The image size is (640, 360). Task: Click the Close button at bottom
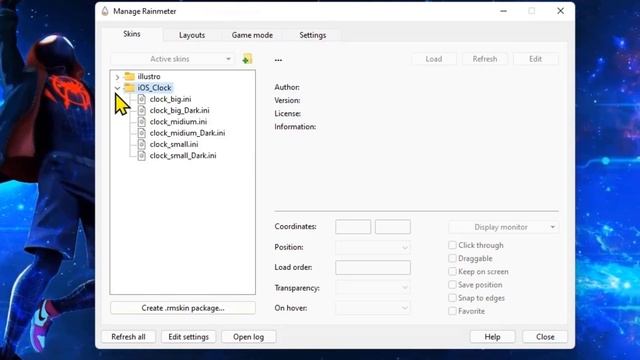(x=545, y=337)
